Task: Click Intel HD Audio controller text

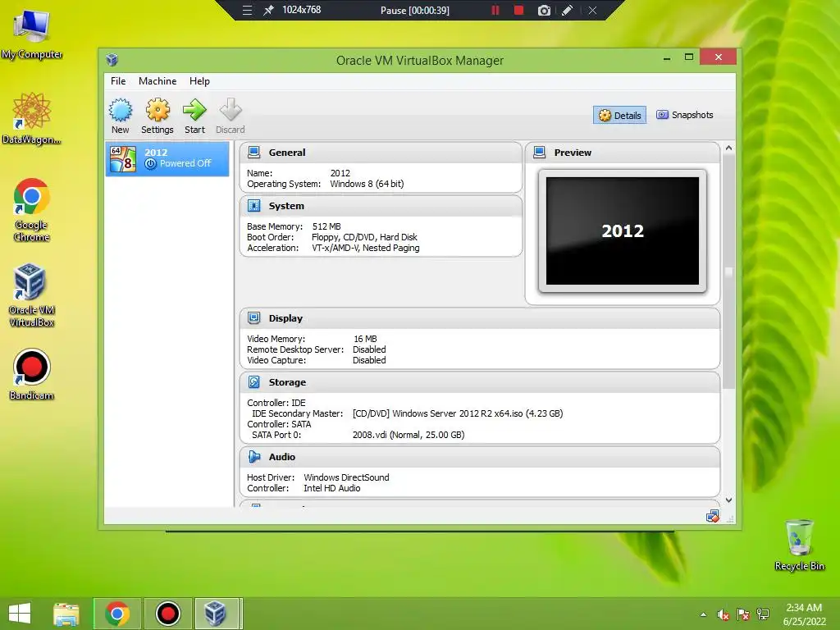Action: tap(332, 488)
